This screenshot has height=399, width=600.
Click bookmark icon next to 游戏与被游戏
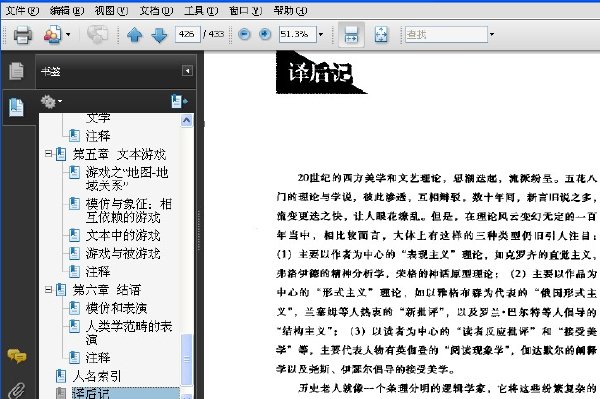pos(74,253)
